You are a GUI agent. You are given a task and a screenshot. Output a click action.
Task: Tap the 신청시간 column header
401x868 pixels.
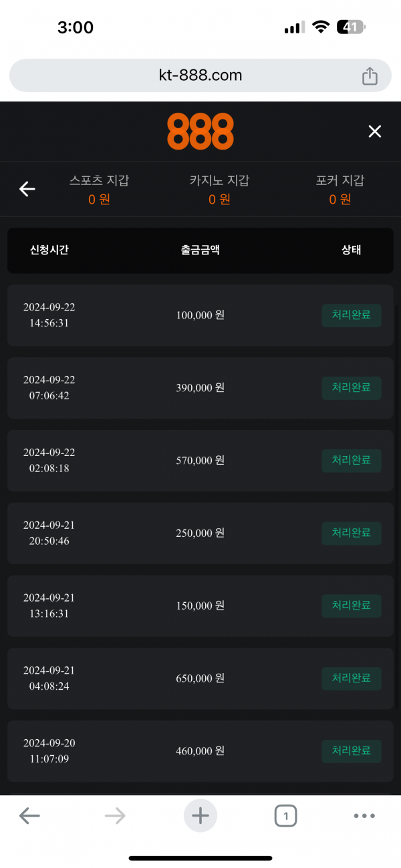point(49,250)
